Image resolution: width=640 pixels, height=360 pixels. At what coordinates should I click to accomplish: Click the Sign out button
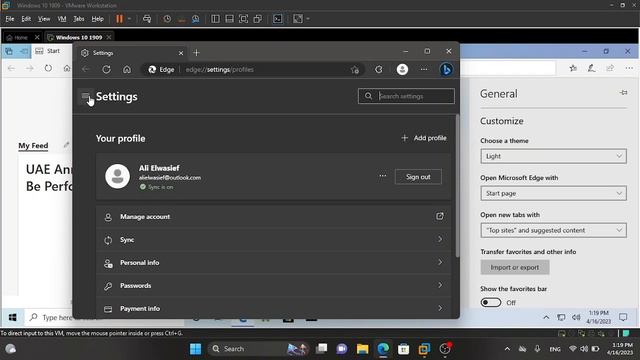click(418, 177)
